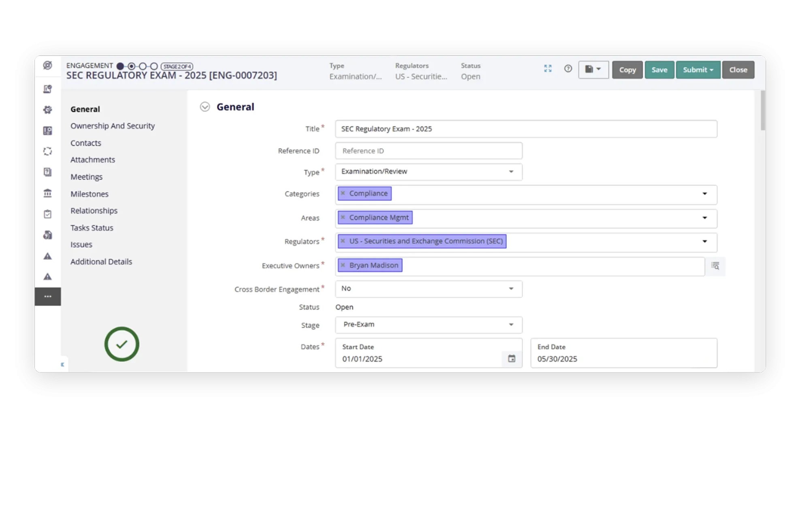This screenshot has width=800, height=532.
Task: Click into the Reference ID field
Action: pyautogui.click(x=429, y=151)
